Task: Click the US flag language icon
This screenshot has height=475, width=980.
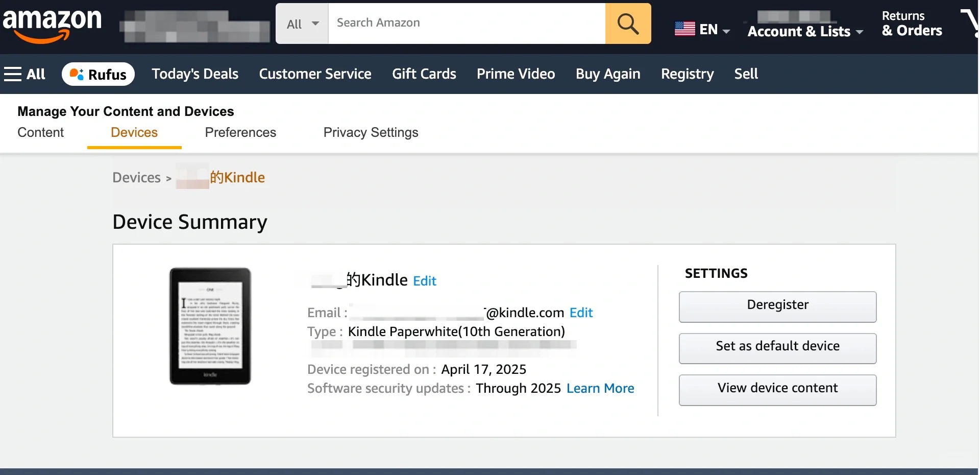Action: pyautogui.click(x=684, y=29)
